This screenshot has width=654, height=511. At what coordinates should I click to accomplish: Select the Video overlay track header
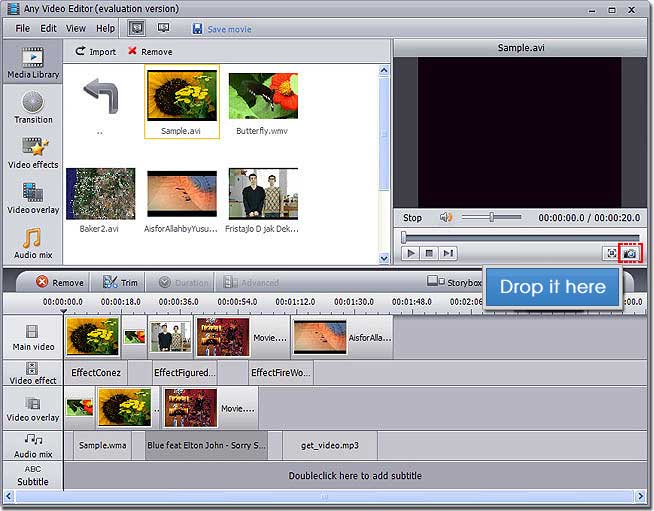point(33,409)
